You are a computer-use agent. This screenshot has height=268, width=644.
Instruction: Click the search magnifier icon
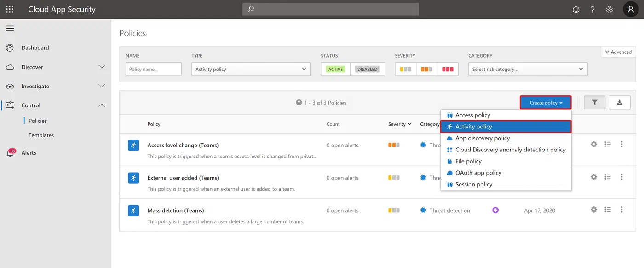tap(250, 9)
